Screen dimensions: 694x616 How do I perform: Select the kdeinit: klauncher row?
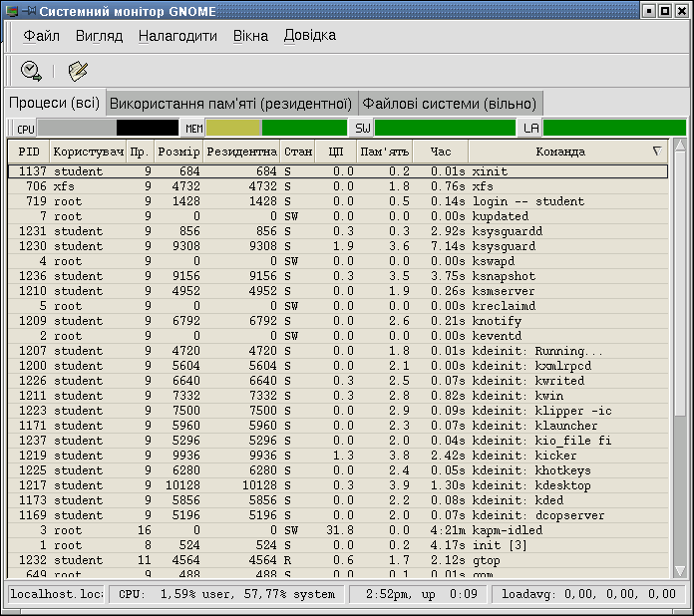click(338, 426)
